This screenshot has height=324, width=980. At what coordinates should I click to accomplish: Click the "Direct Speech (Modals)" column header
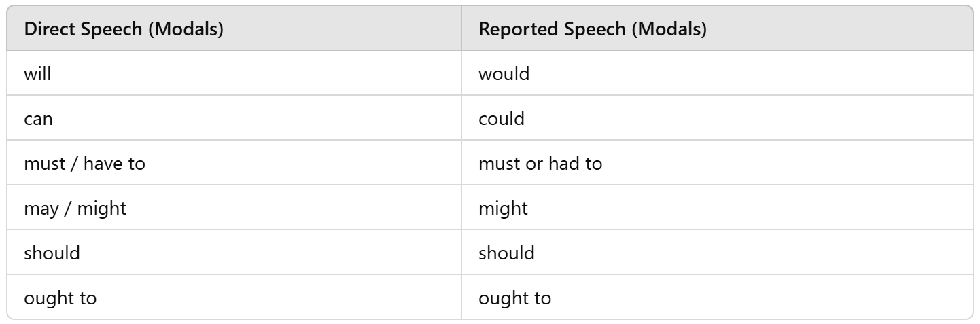pyautogui.click(x=124, y=29)
